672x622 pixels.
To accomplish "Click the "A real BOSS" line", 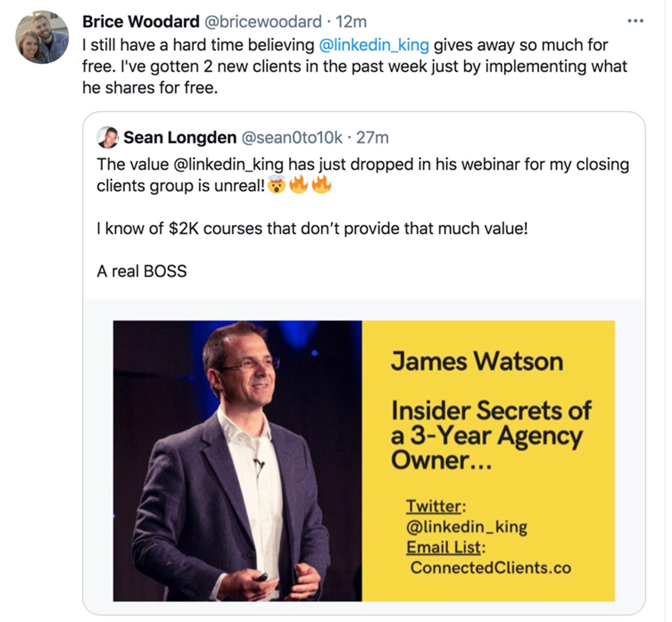I will [142, 271].
